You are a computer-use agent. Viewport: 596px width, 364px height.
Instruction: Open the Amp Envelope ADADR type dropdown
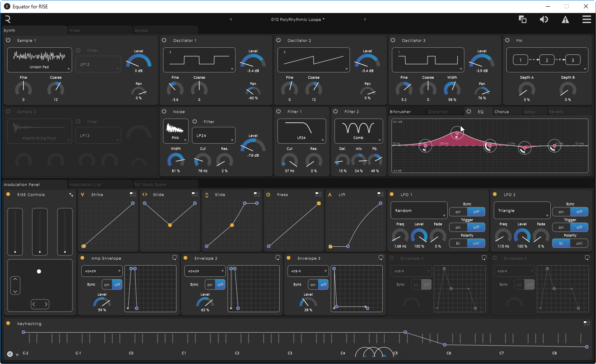(x=101, y=271)
